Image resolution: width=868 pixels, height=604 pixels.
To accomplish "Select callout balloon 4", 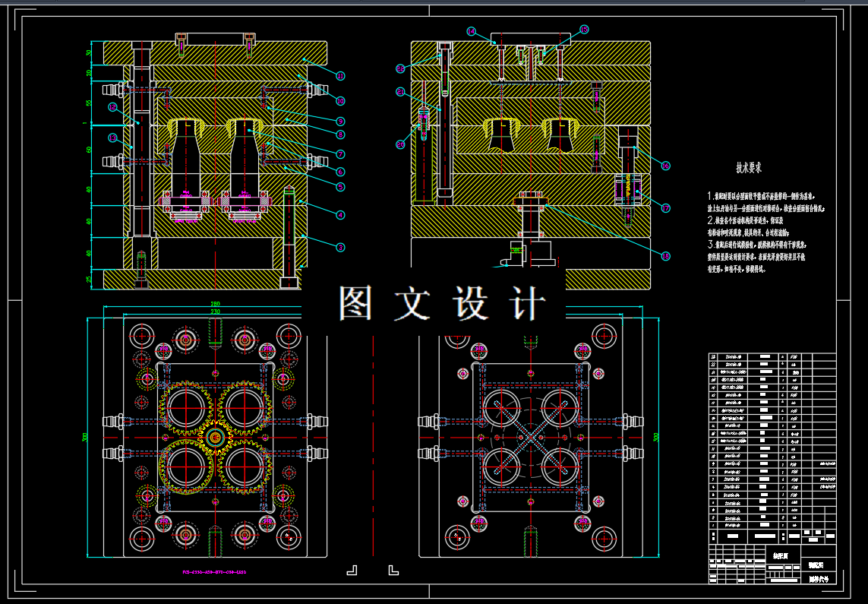I will 340,215.
